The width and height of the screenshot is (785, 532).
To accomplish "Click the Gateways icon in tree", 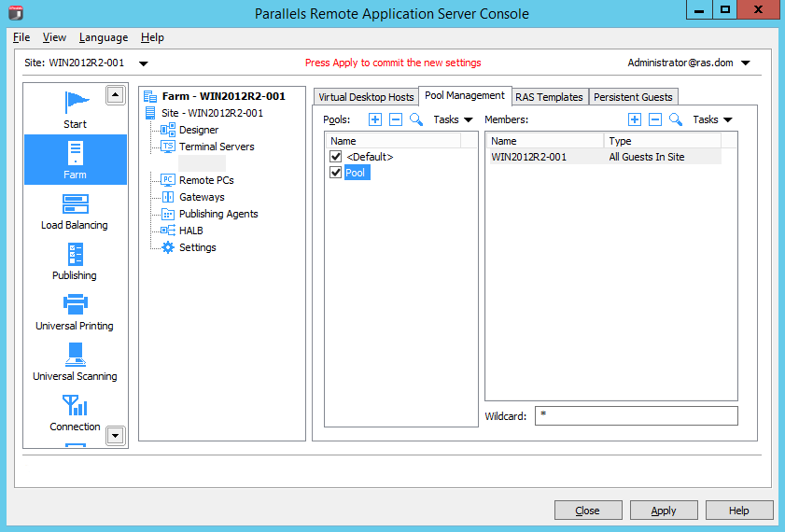I will [x=168, y=197].
